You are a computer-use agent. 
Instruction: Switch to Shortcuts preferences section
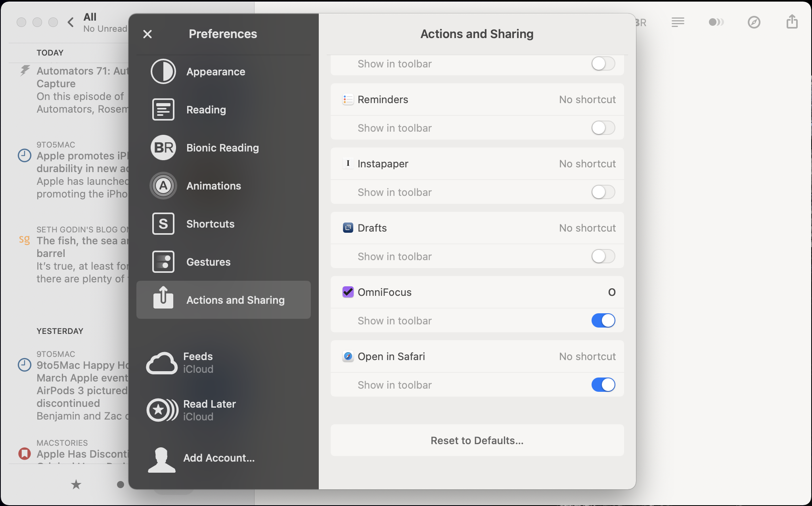210,224
